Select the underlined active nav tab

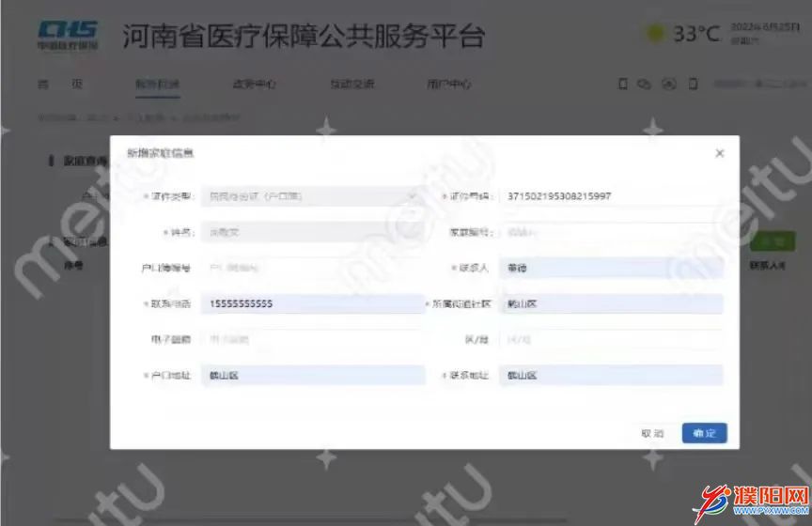coord(158,85)
